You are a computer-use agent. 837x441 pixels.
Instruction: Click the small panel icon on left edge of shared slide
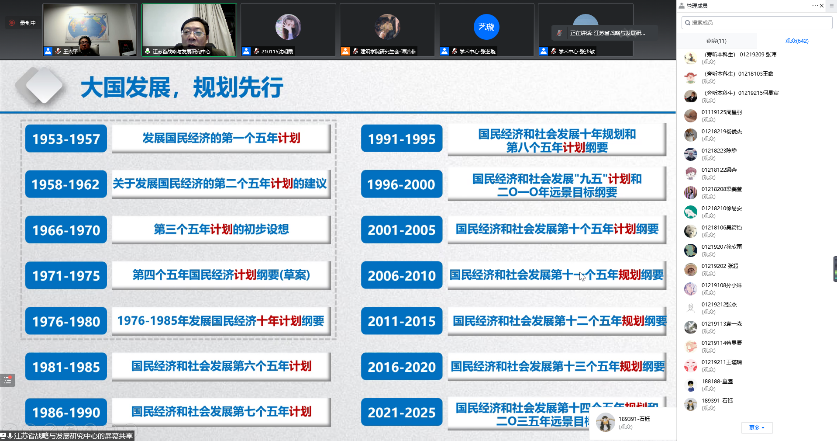(5, 378)
